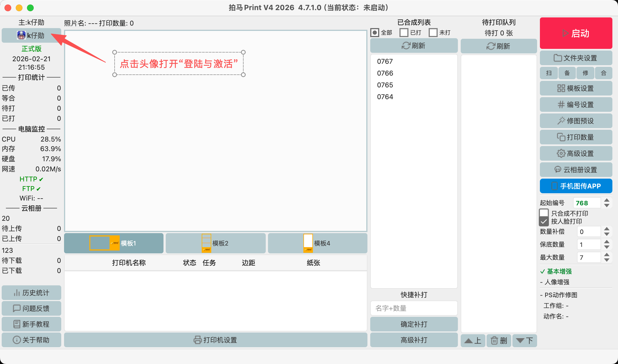Increase 起始编号 with up arrow
Screen dimensions: 618x364
(607, 200)
